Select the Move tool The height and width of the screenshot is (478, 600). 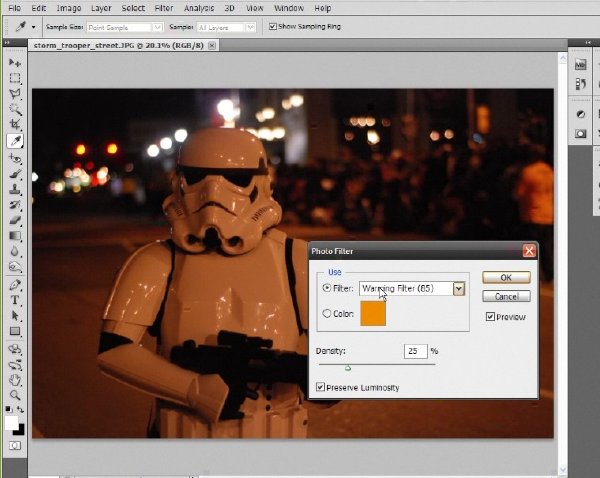click(15, 62)
